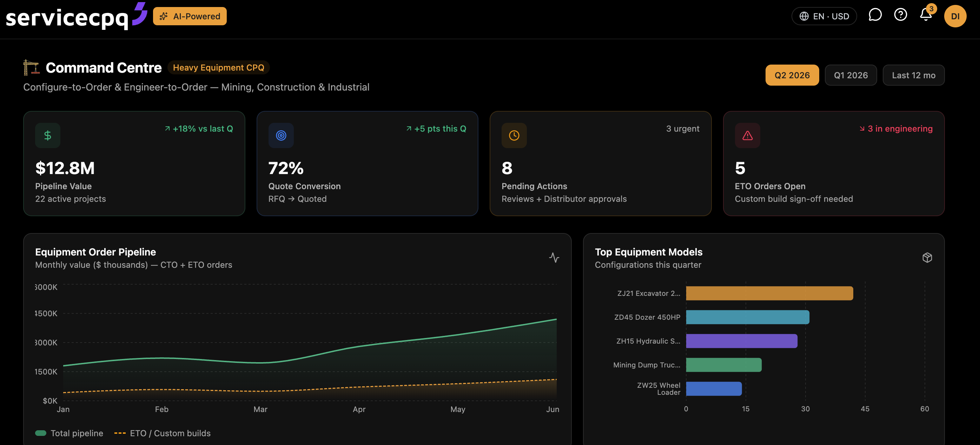Click the crane Command Centre icon
980x445 pixels.
[x=31, y=67]
